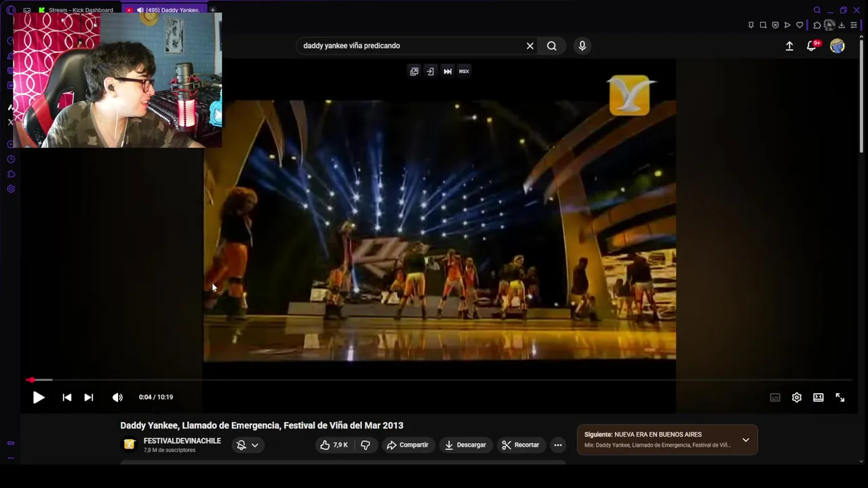Expand the Siguiente playlist panel
Screen dimensions: 868x488
(745, 440)
